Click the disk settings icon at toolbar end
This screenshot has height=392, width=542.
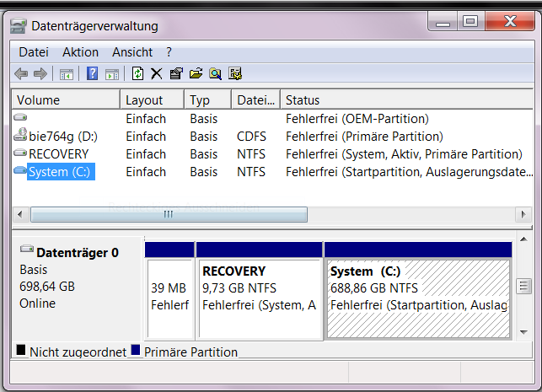(x=235, y=74)
